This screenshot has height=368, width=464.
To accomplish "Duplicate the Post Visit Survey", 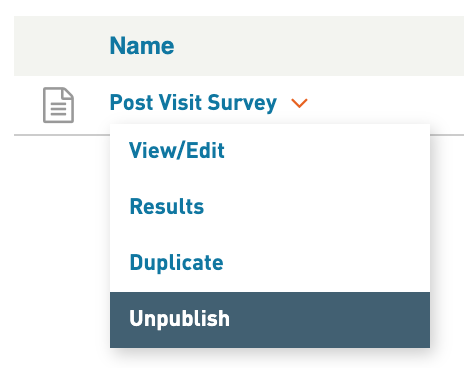I will tap(270, 263).
